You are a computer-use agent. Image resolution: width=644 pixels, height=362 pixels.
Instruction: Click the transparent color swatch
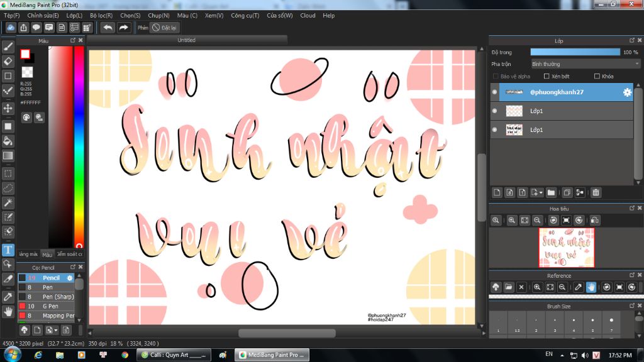27,72
